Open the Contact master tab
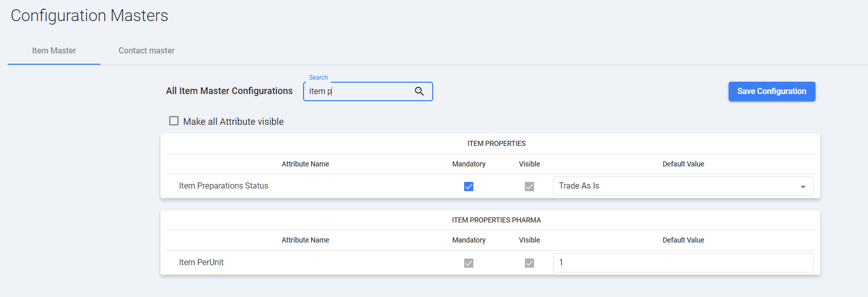Screen dimensions: 868x297 pyautogui.click(x=147, y=50)
